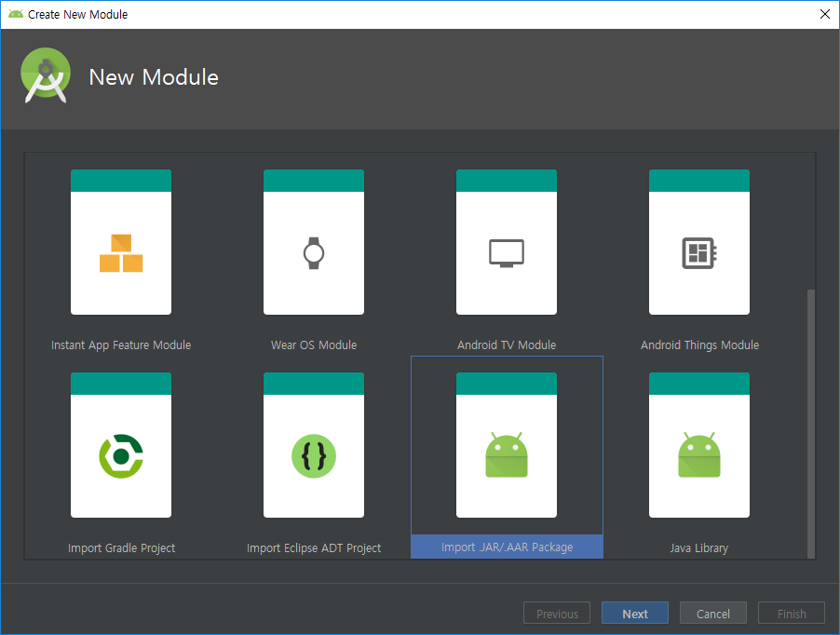The height and width of the screenshot is (635, 840).
Task: Close the Create New Module dialog
Action: pyautogui.click(x=824, y=14)
